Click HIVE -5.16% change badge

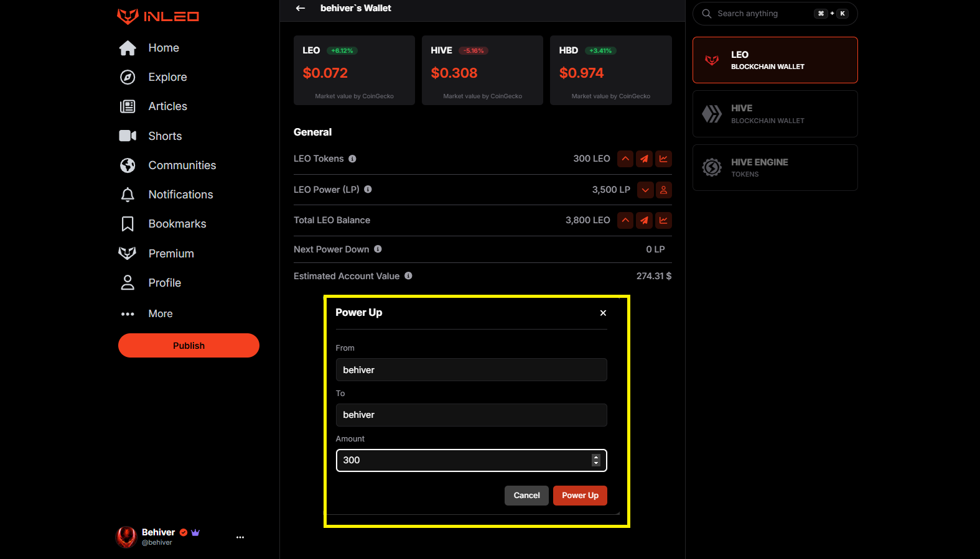click(474, 51)
